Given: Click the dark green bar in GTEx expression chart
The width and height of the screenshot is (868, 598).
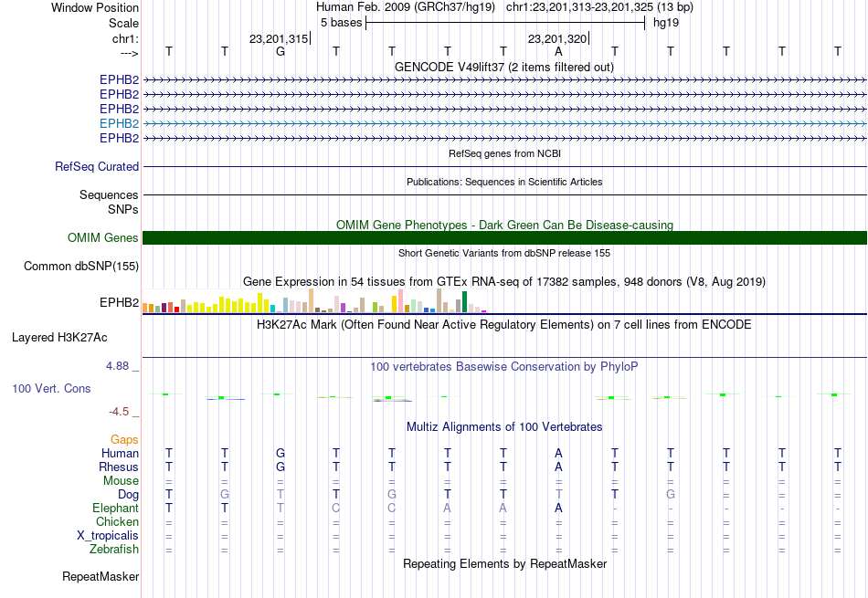Looking at the screenshot, I should tap(464, 302).
